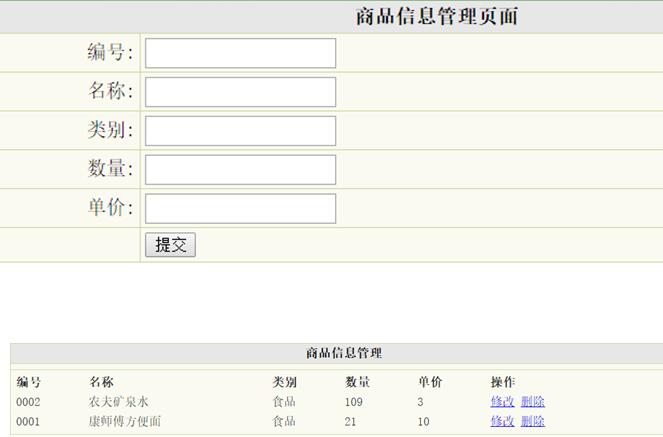663x437 pixels.
Task: Delete 农夫矿泉水 using its 删除 link
Action: [x=533, y=401]
